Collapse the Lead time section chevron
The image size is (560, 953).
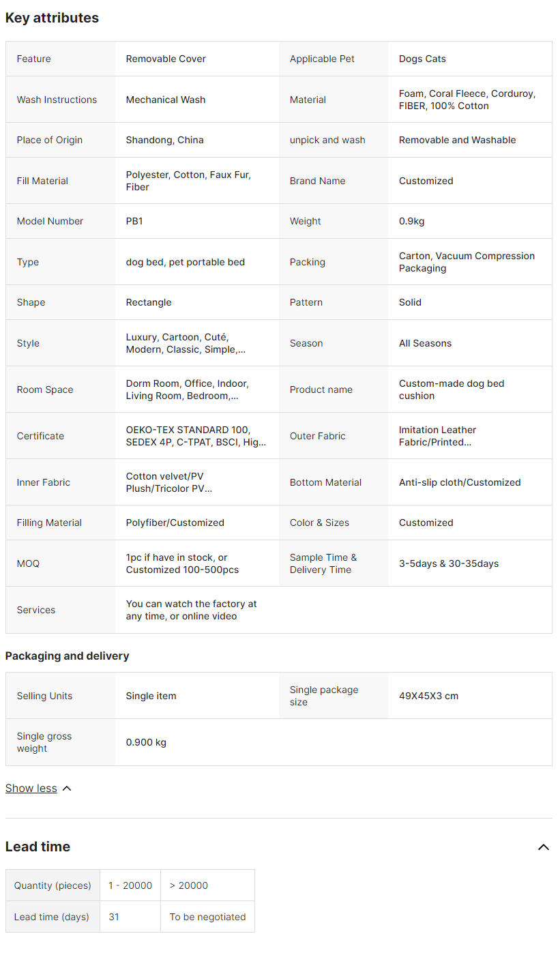544,847
